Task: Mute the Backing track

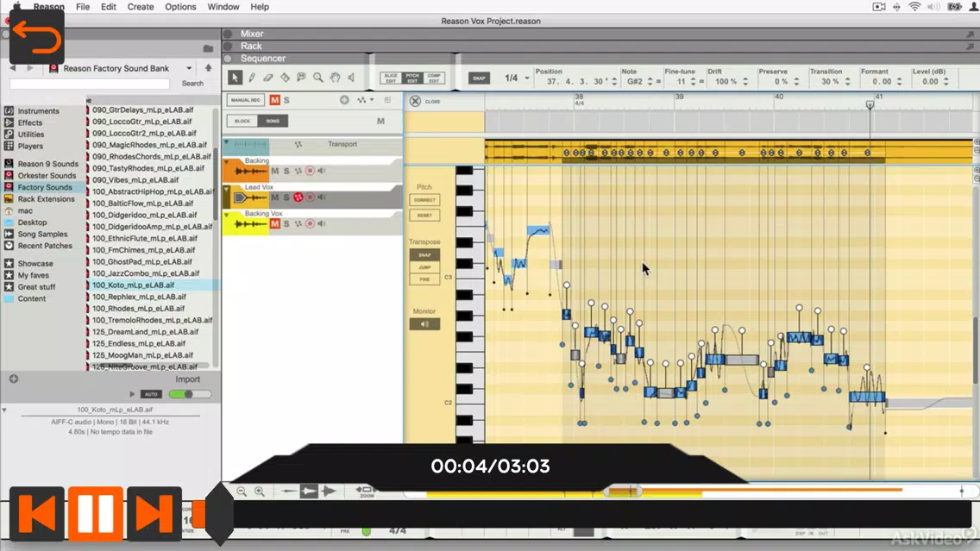Action: coord(274,171)
